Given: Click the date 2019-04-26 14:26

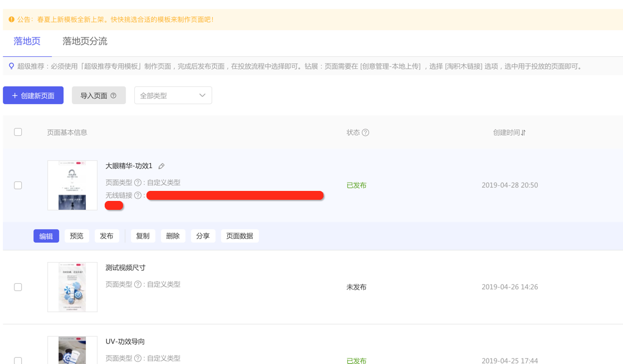Looking at the screenshot, I should tap(510, 287).
